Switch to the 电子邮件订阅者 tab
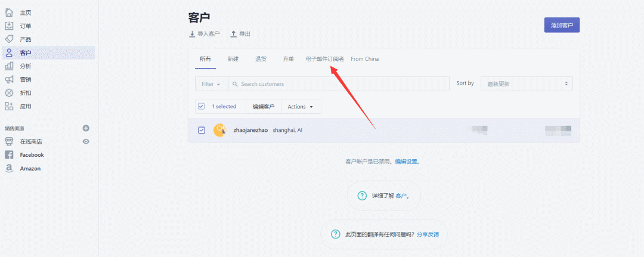This screenshot has height=257, width=644. click(324, 59)
